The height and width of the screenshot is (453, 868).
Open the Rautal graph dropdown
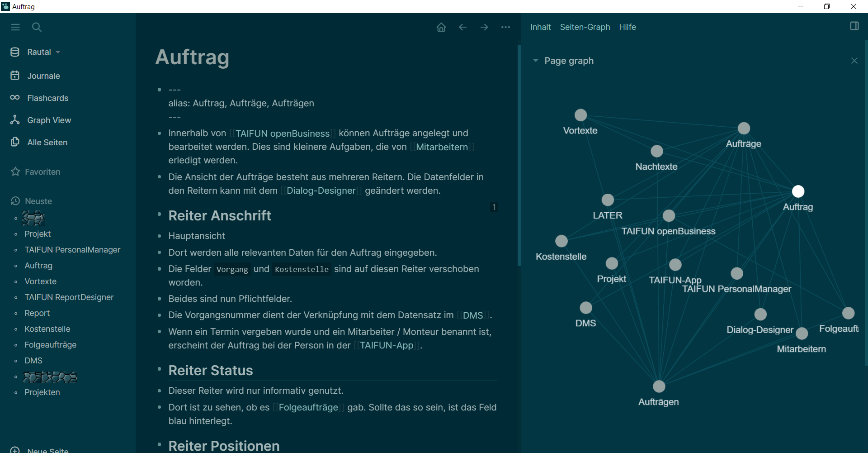pyautogui.click(x=43, y=52)
